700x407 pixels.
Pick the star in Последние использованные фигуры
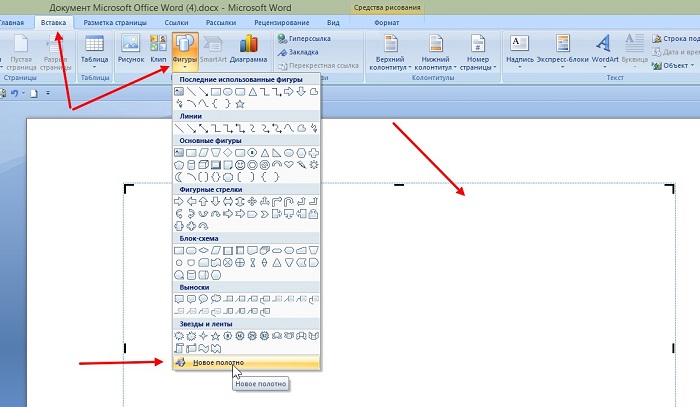coord(240,104)
